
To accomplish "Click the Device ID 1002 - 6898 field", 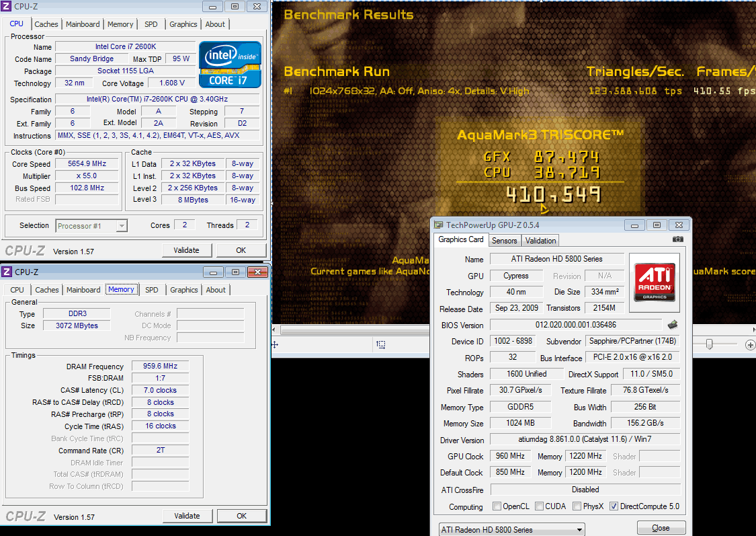I will click(x=513, y=341).
